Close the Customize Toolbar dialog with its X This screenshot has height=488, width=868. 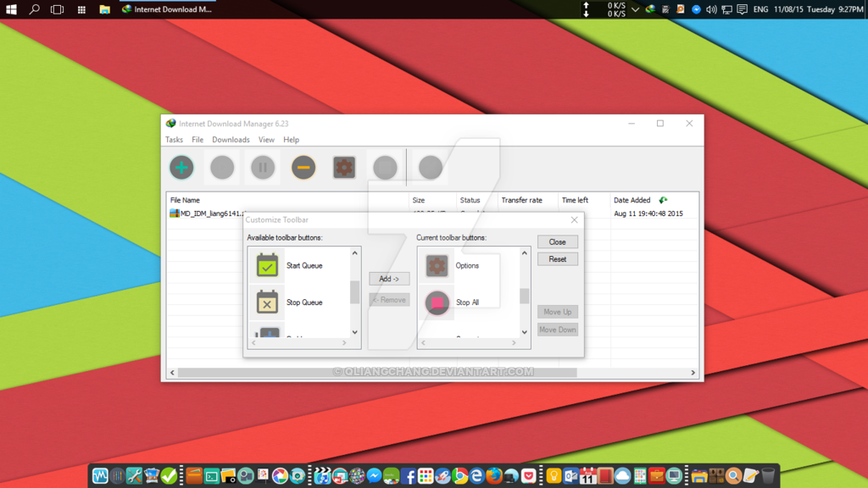[x=574, y=219]
